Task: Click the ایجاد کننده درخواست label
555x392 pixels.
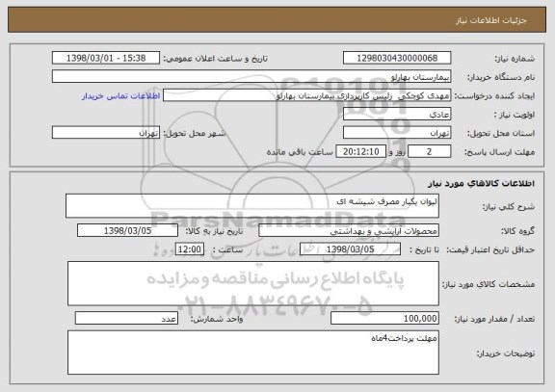Action: point(494,96)
